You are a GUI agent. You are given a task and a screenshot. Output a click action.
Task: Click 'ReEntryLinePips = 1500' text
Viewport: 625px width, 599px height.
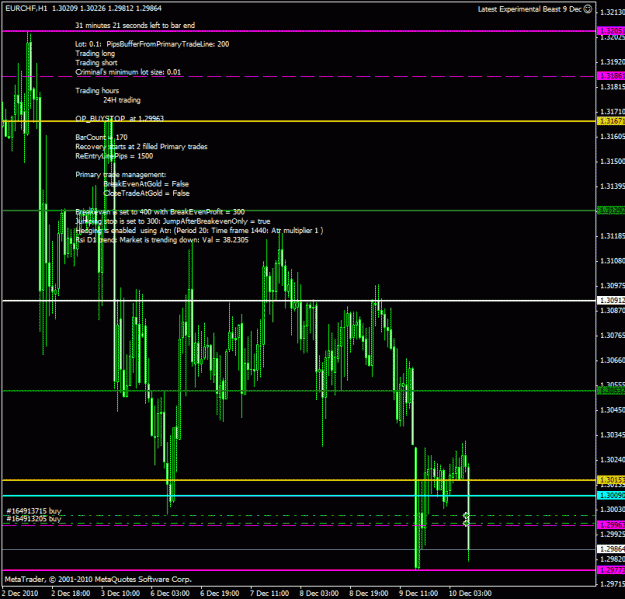click(114, 156)
